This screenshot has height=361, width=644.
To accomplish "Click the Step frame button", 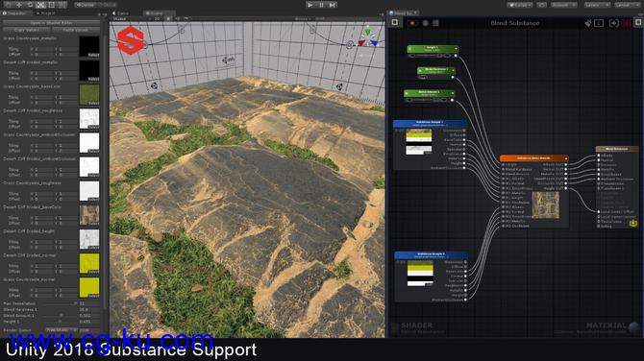I will [x=333, y=5].
